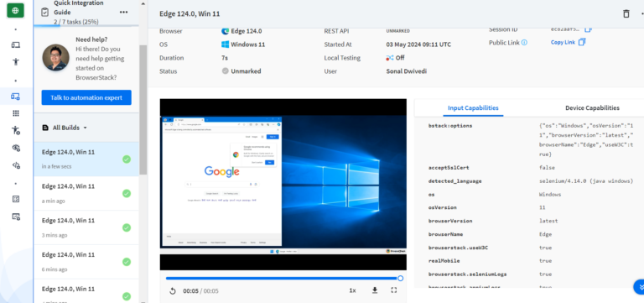
Task: Replay the session video
Action: tap(173, 291)
